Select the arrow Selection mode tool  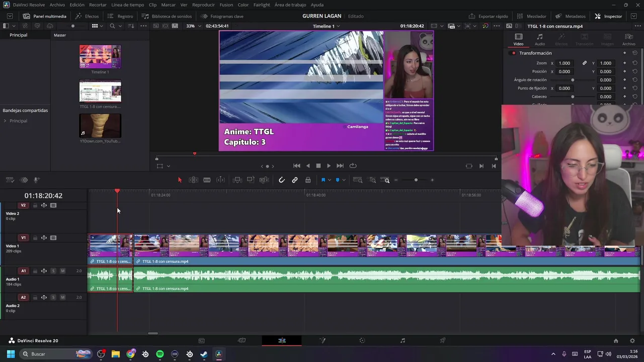click(x=180, y=180)
